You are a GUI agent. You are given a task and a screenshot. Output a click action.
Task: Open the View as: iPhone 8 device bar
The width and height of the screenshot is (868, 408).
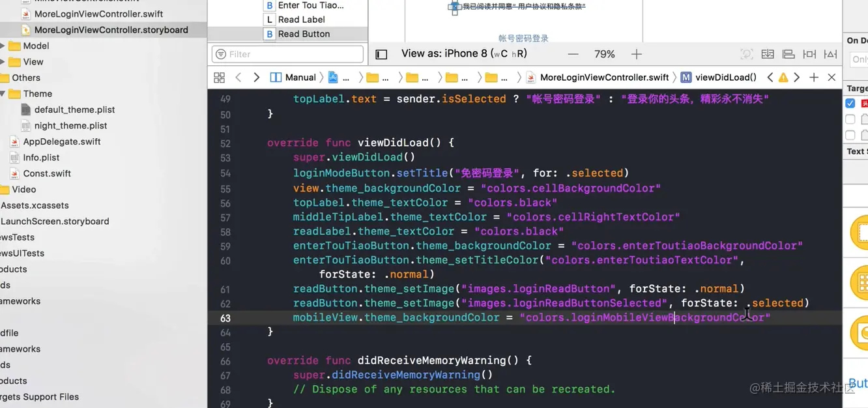464,54
